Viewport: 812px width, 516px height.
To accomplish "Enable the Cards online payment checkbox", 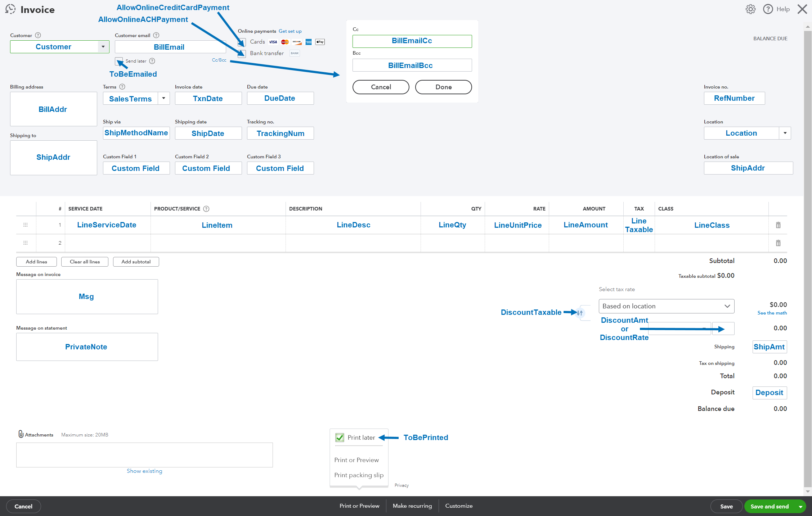I will (241, 42).
